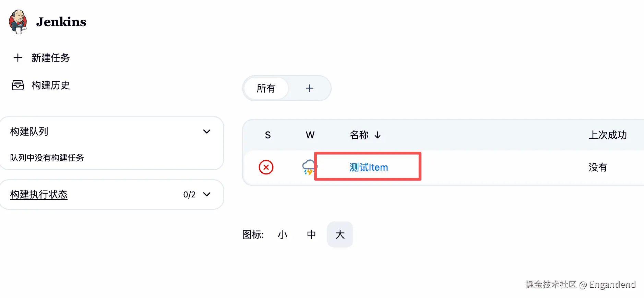Select medium icon size 中

[x=311, y=235]
